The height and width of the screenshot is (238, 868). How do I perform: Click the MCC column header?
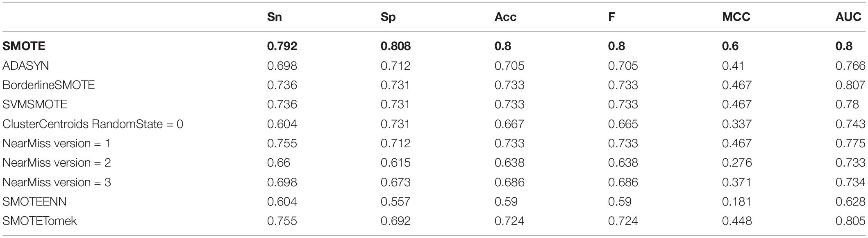736,17
